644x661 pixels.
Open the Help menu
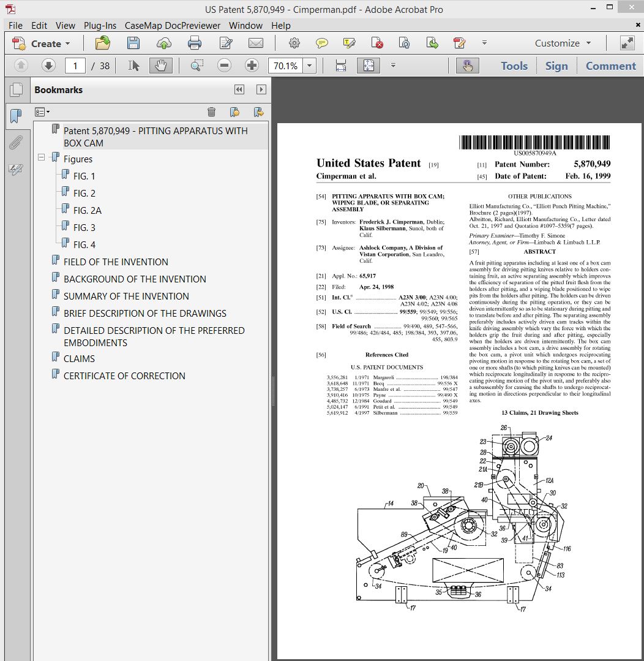pyautogui.click(x=280, y=25)
